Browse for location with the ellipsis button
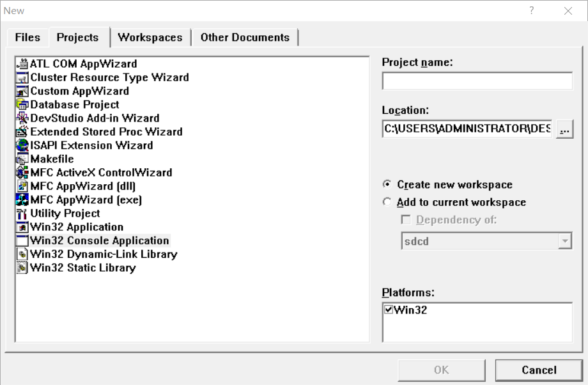This screenshot has width=588, height=385. tap(564, 129)
